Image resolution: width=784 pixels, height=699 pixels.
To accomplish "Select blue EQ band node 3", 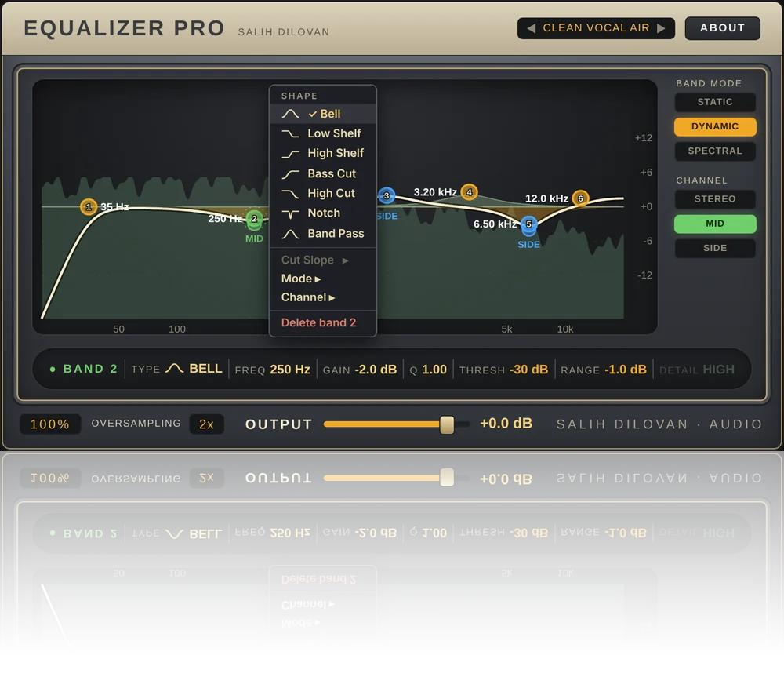I will [x=386, y=195].
